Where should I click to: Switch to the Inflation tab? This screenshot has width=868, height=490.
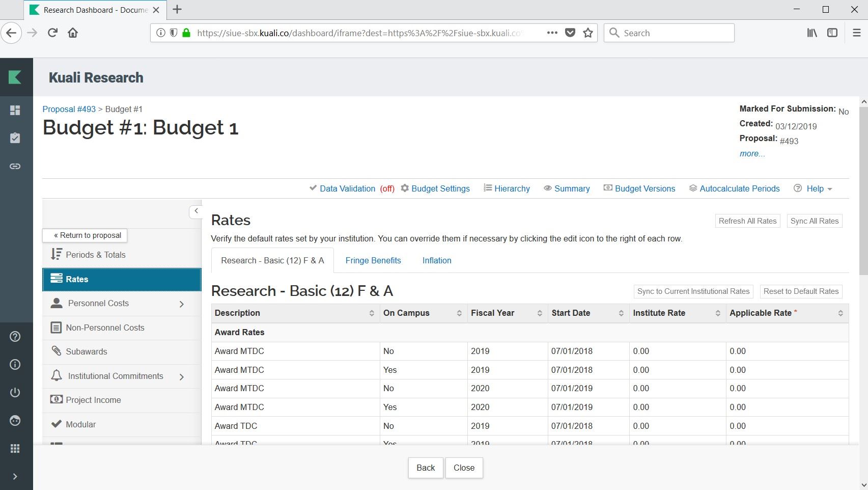pyautogui.click(x=436, y=260)
